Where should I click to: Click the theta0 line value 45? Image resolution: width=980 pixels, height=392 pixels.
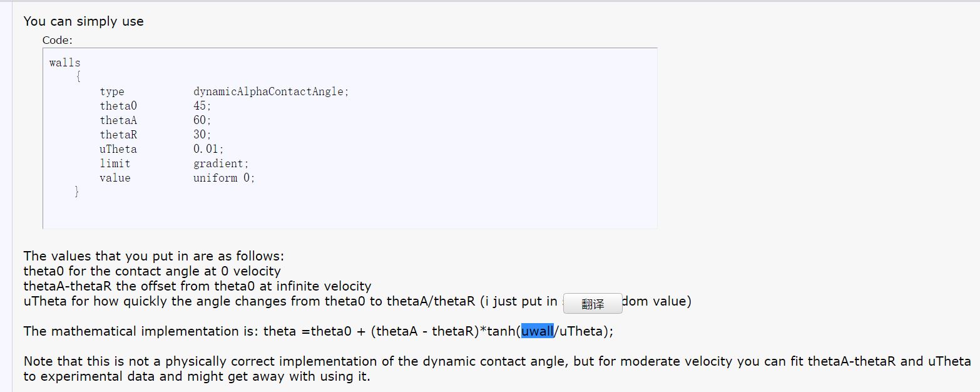click(x=202, y=106)
